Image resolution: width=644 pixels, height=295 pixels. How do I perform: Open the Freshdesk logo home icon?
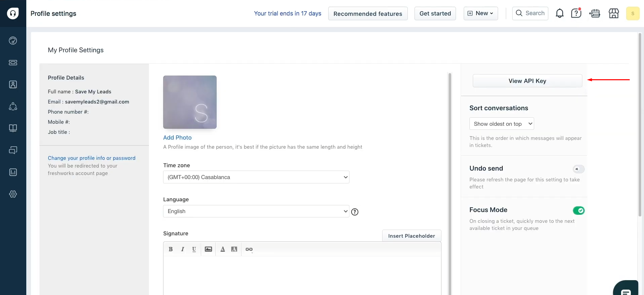13,13
